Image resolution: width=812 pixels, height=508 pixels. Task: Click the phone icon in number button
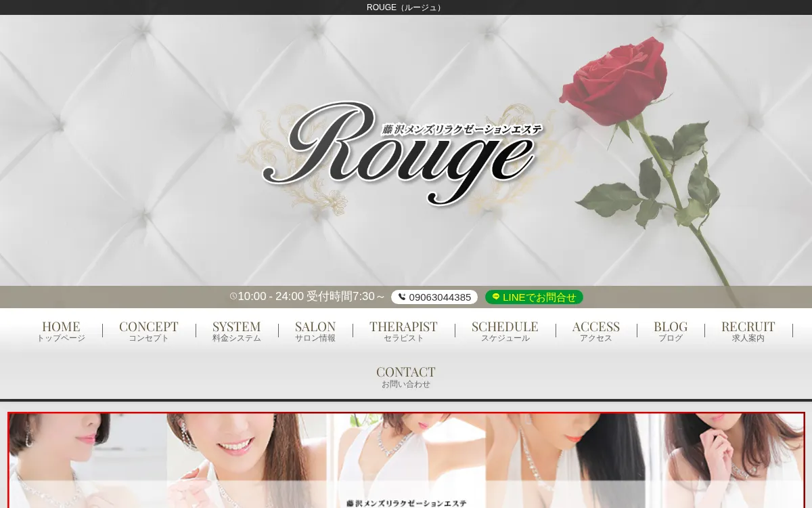click(x=402, y=297)
